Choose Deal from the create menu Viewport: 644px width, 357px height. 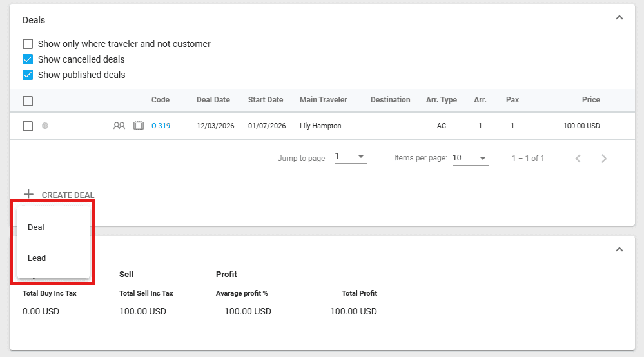[36, 227]
